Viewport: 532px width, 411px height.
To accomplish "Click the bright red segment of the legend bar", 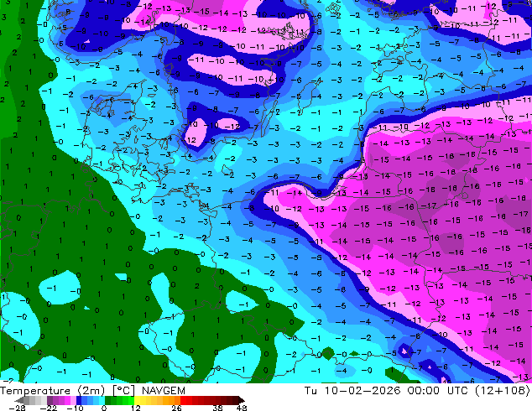I will 183,400.
